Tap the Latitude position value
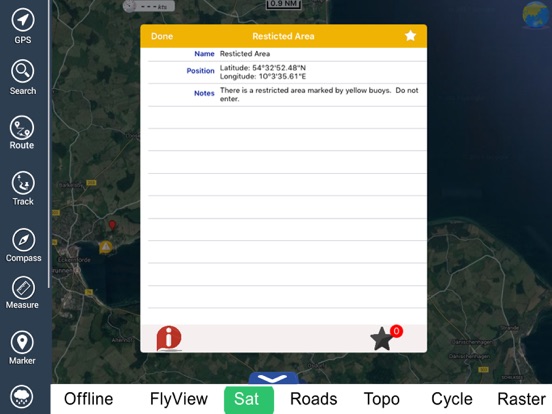The image size is (552, 414). (263, 68)
